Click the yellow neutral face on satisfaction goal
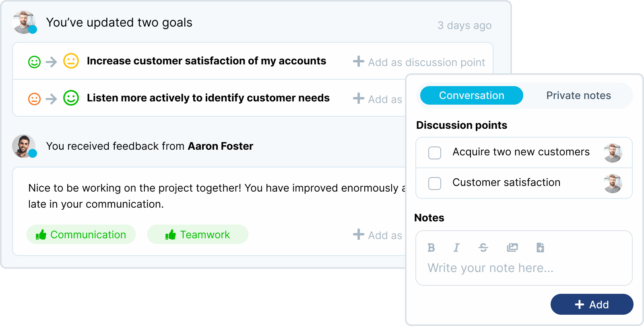Viewport: 644px width, 326px height. 71,61
